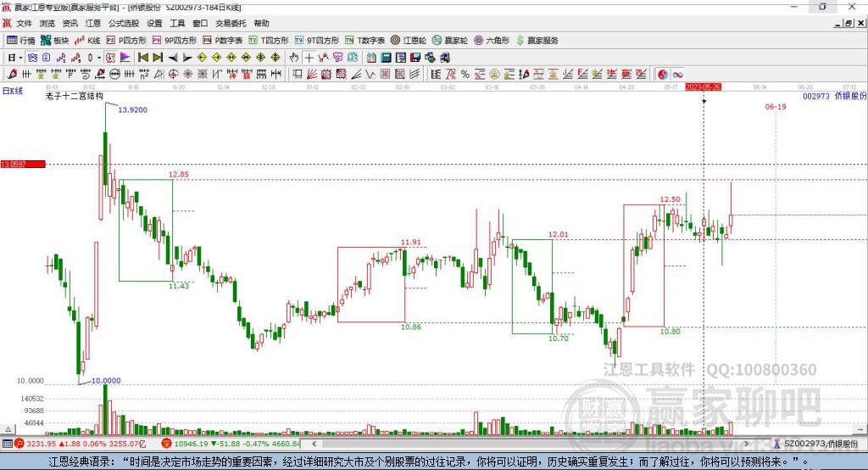This screenshot has width=868, height=470.
Task: Click the 002973 侨银股份 stock label
Action: [834, 96]
